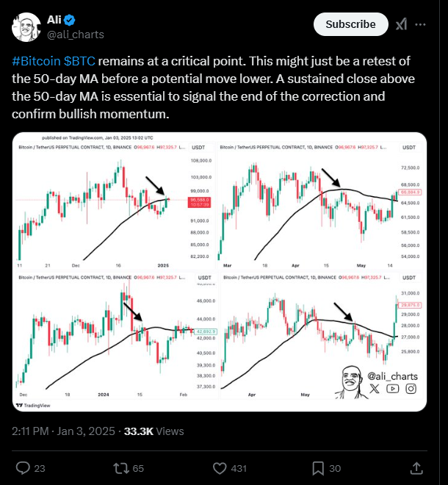
Task: Open the Grok xAI icon beside Subscribe
Action: click(x=401, y=24)
